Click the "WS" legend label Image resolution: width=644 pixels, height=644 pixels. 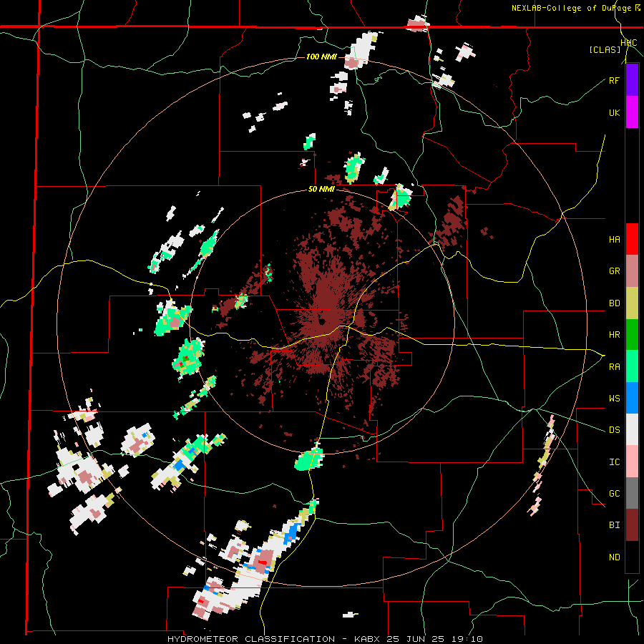click(x=614, y=399)
